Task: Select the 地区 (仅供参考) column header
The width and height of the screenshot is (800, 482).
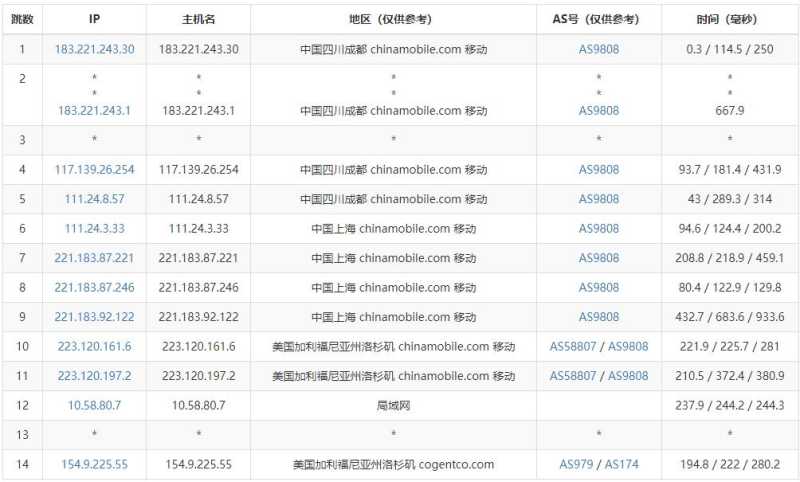Action: (x=393, y=19)
